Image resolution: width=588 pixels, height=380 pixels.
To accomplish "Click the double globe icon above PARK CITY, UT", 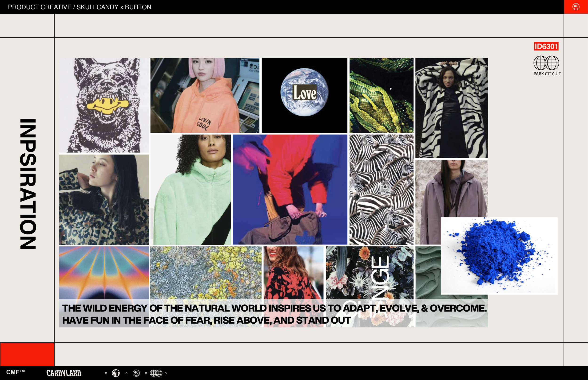I will pos(546,63).
